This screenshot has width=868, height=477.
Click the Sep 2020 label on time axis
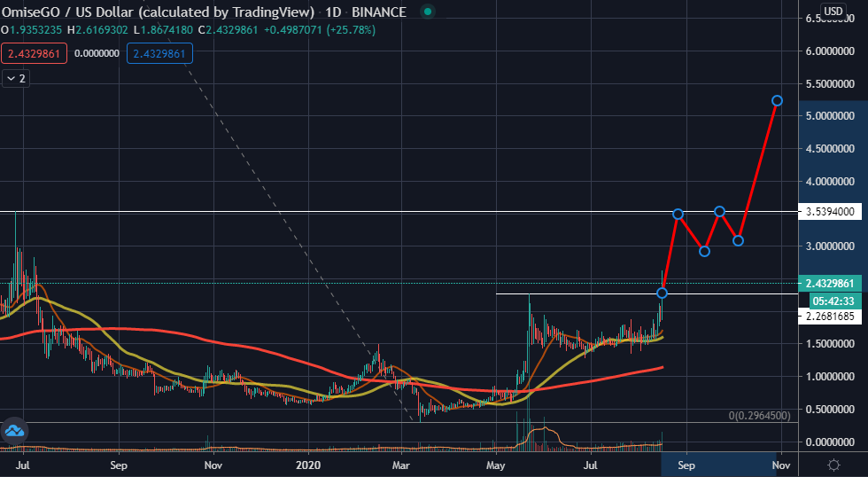(686, 465)
